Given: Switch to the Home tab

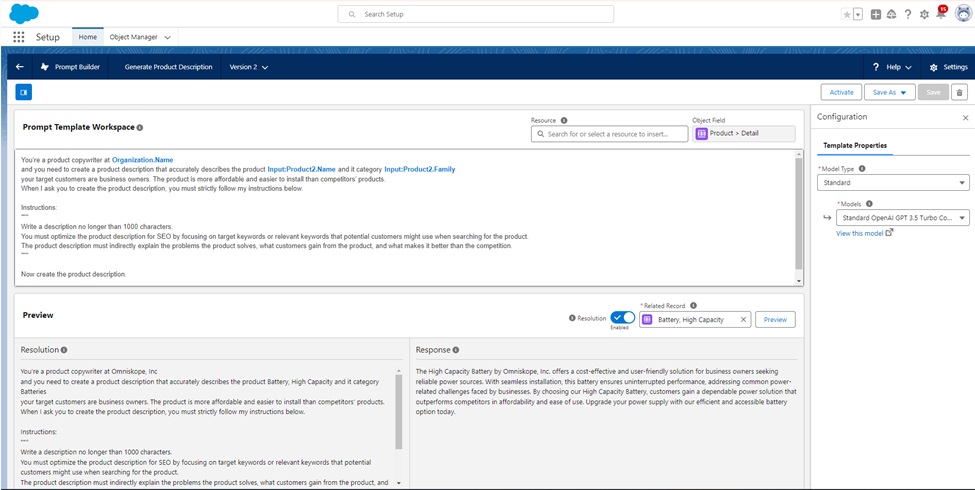Looking at the screenshot, I should tap(88, 37).
